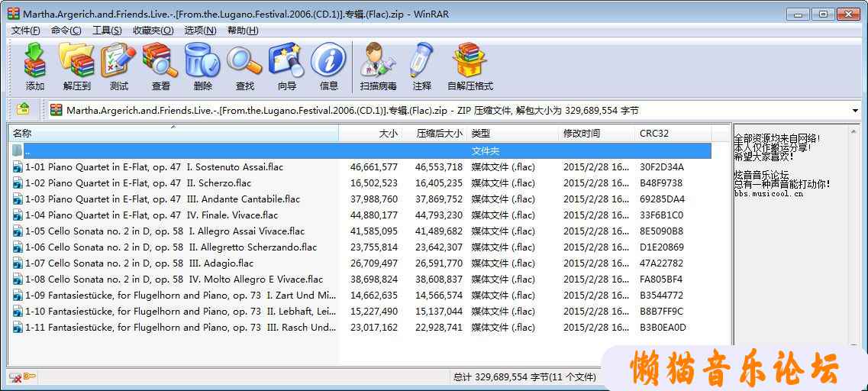Sort by the 压缩后大小 column header
Viewport: 868px width, 391px height.
coord(435,134)
